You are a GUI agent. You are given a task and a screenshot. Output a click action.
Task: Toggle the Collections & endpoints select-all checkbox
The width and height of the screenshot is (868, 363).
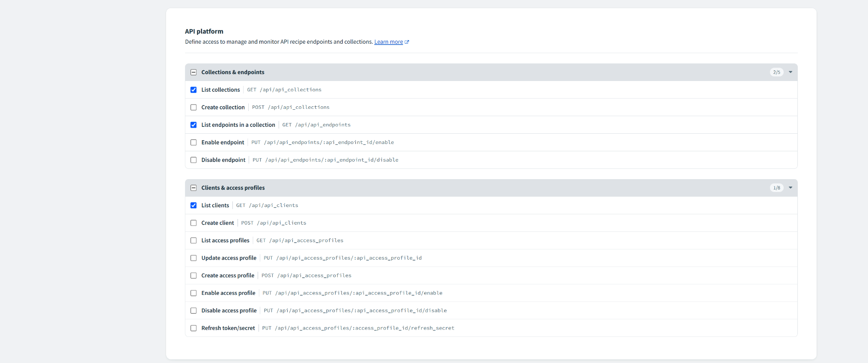pos(193,72)
